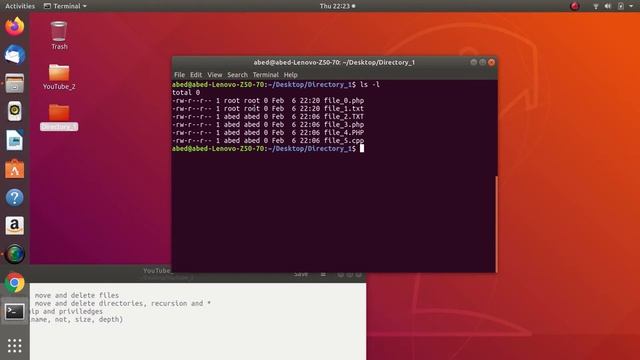Click file_2.TXT in terminal listing
This screenshot has width=640, height=360.
coord(344,116)
